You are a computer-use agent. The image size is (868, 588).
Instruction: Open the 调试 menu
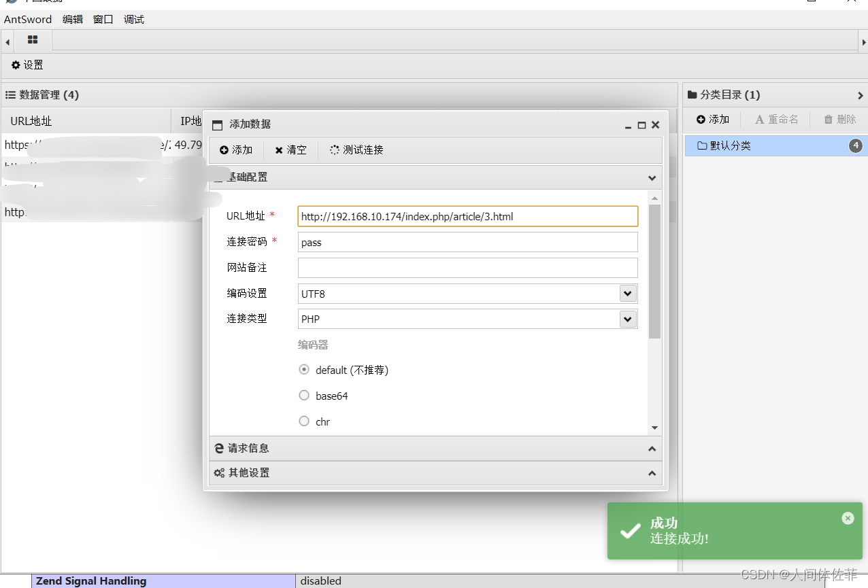coord(134,19)
